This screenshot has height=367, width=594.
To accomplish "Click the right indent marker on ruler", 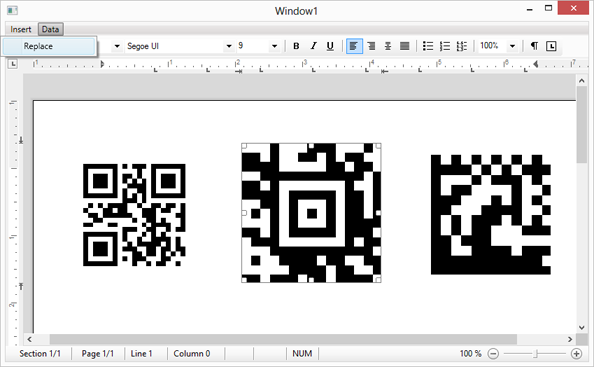I will [x=535, y=64].
